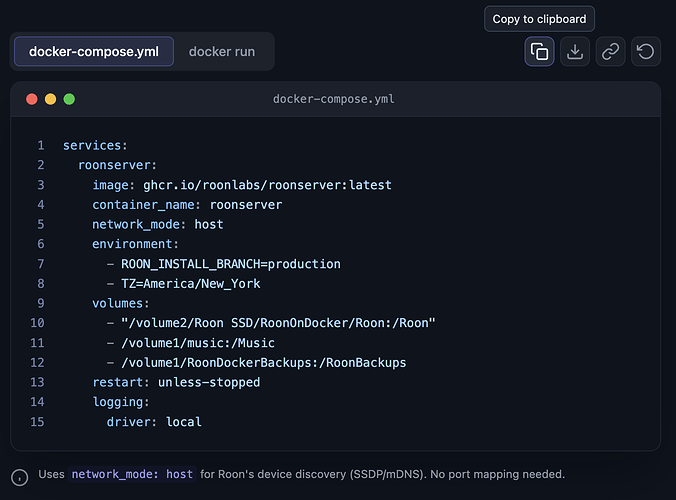This screenshot has height=500, width=676.
Task: Click the 'container_name: roonserver' line
Action: click(187, 205)
